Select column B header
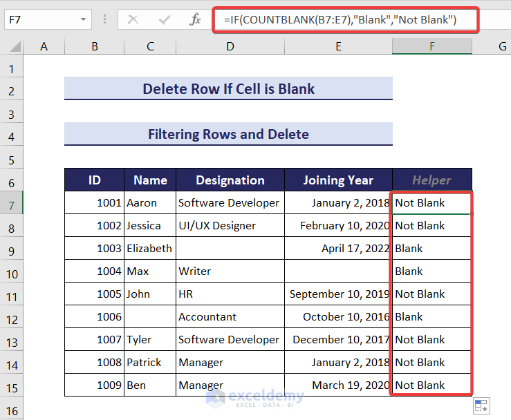The height and width of the screenshot is (420, 511). [95, 46]
